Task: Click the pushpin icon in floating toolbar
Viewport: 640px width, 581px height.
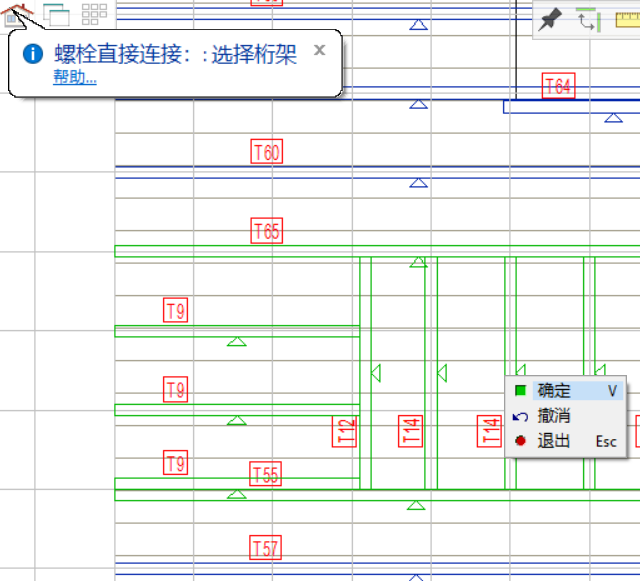Action: (549, 20)
